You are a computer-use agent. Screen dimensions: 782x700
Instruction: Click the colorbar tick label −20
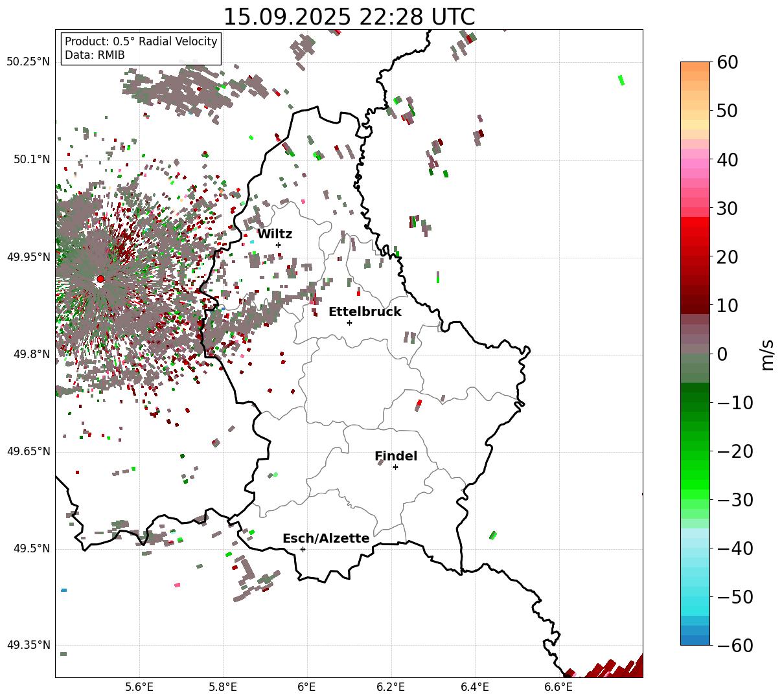(734, 451)
